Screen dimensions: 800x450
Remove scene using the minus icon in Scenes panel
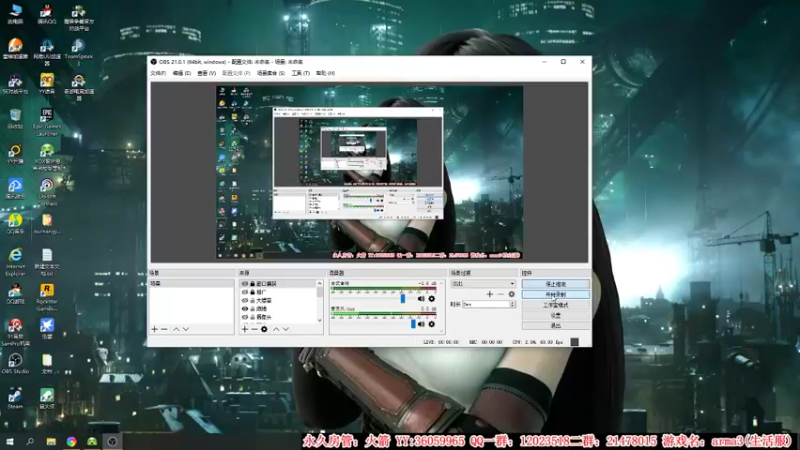164,329
